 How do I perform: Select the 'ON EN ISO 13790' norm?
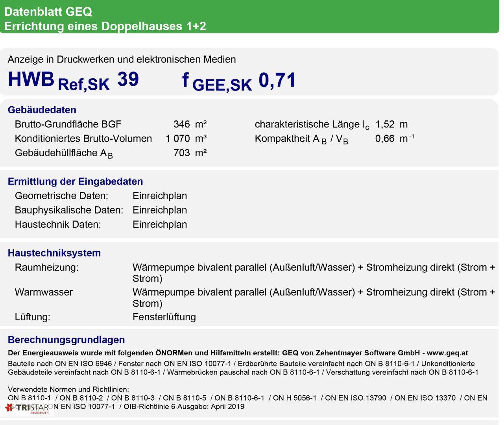coord(356,398)
